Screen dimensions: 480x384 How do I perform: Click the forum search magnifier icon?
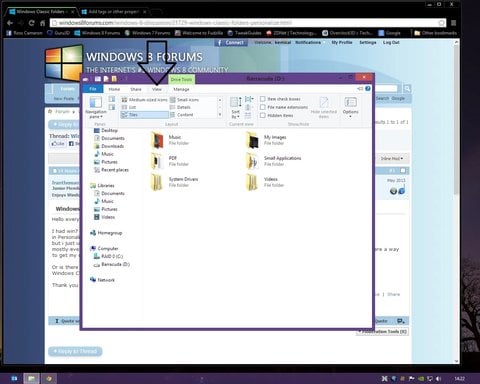(x=407, y=89)
